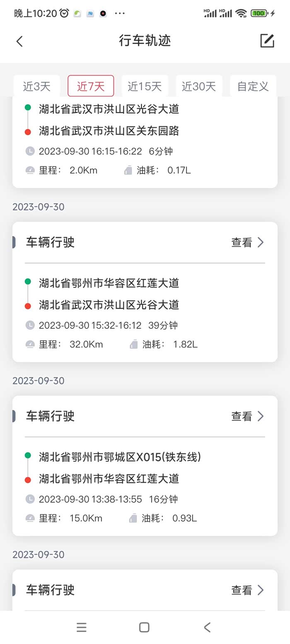Open 查看 on the bottom trip card
290x644 pixels.
tap(247, 590)
